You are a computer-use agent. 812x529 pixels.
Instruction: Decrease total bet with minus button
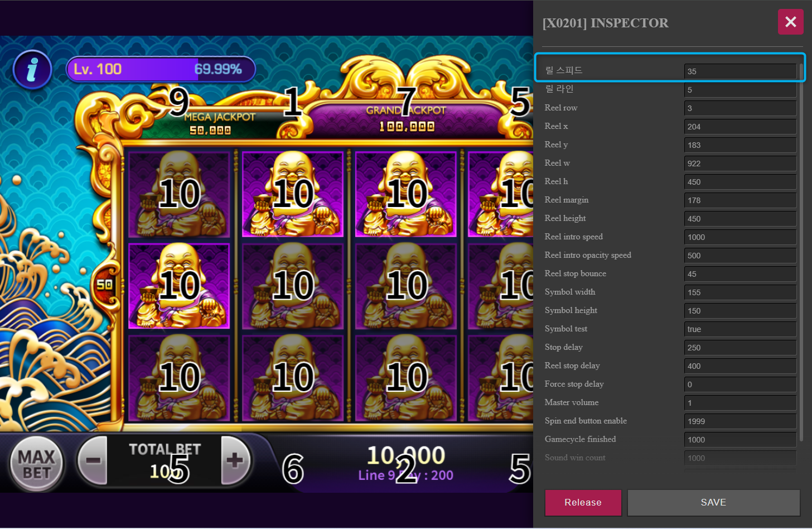[93, 460]
